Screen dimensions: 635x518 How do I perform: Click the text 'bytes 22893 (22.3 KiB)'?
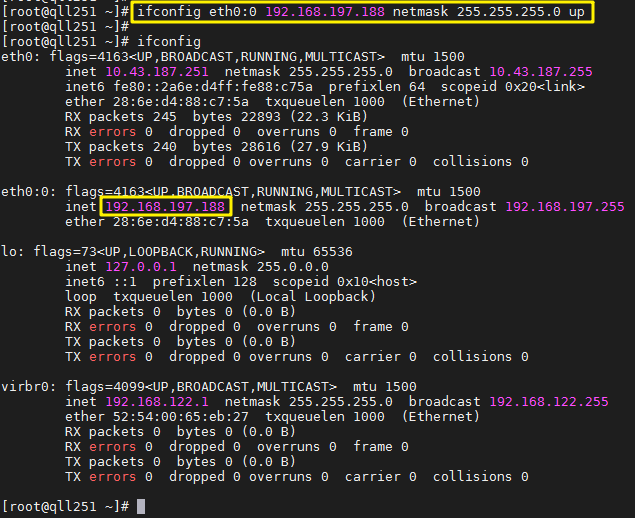(x=280, y=117)
